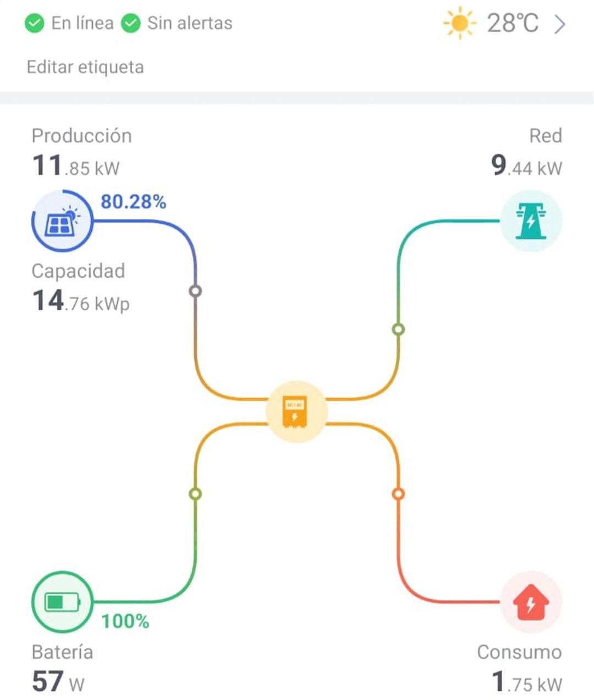Tap the En línea green check icon
The width and height of the screenshot is (594, 700).
click(35, 24)
